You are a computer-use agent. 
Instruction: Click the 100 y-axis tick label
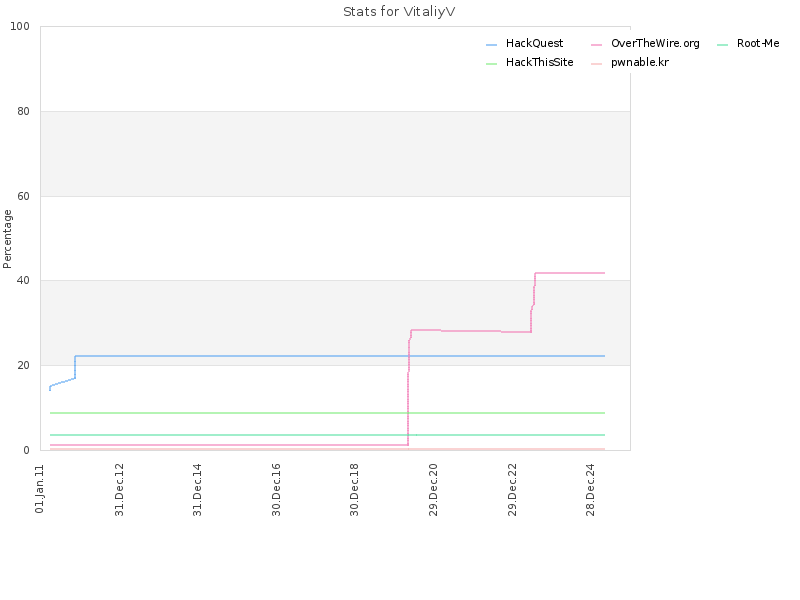[x=20, y=27]
